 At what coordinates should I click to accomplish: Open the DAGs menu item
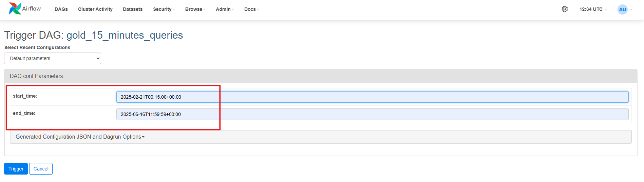tap(61, 9)
